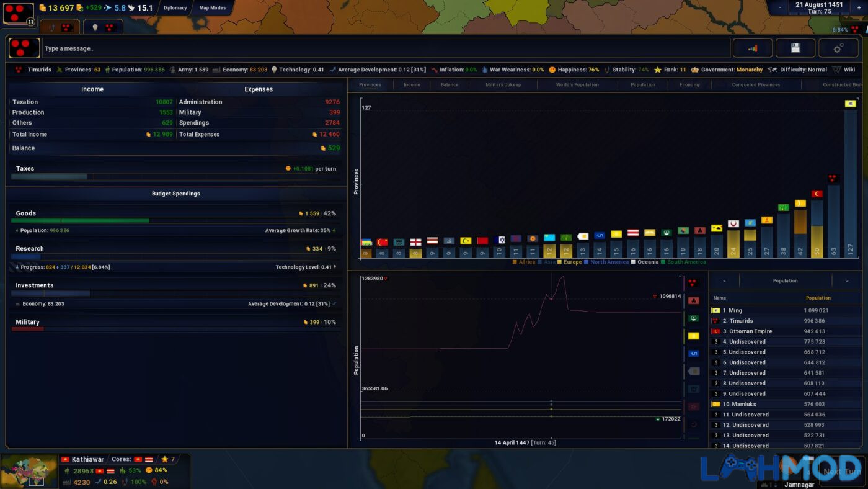The height and width of the screenshot is (489, 868).
Task: Toggle the Timurids flag in the population graph sidebar
Action: 693,282
